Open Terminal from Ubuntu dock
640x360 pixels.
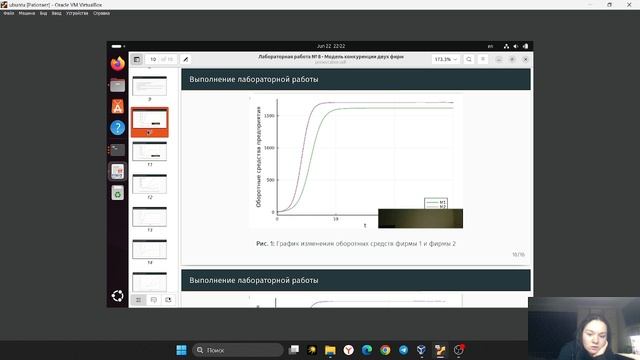tap(118, 150)
